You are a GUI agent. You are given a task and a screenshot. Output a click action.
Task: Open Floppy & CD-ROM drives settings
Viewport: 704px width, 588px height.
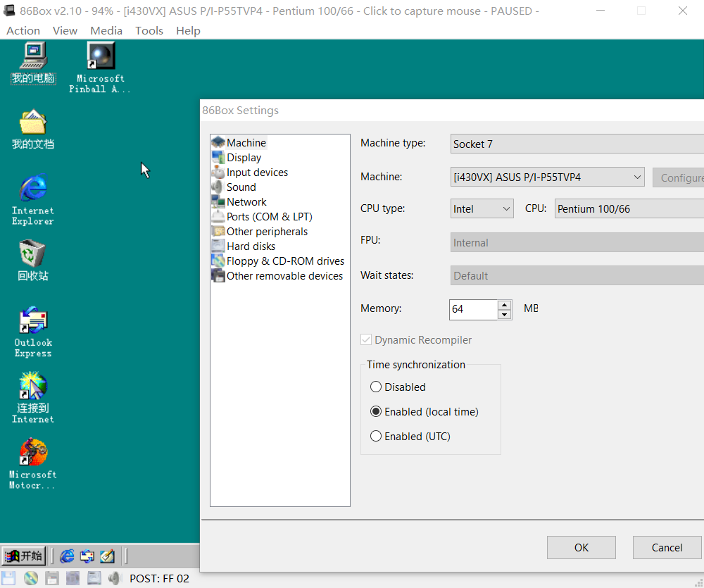(278, 261)
